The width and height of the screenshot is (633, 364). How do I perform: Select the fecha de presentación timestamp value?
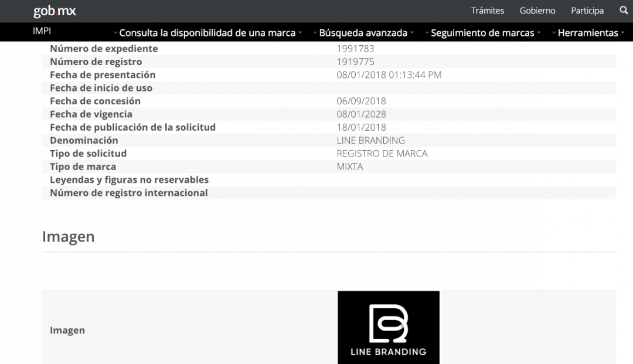tap(389, 75)
